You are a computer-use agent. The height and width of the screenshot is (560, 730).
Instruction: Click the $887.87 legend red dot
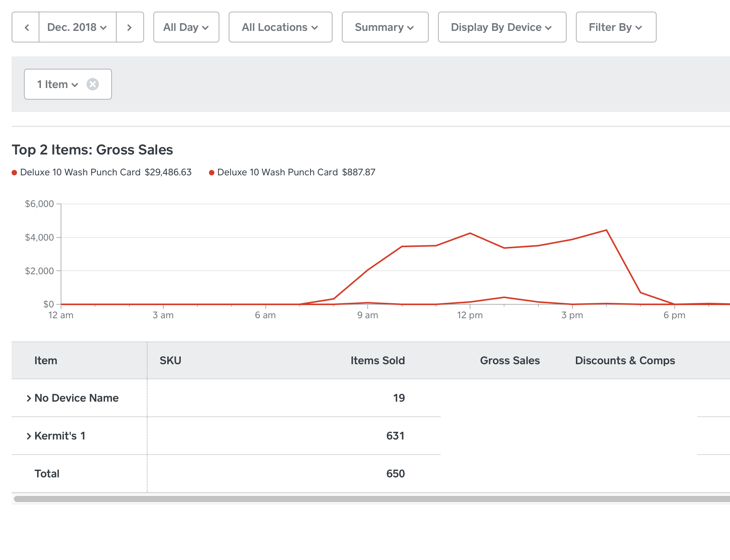pyautogui.click(x=212, y=173)
